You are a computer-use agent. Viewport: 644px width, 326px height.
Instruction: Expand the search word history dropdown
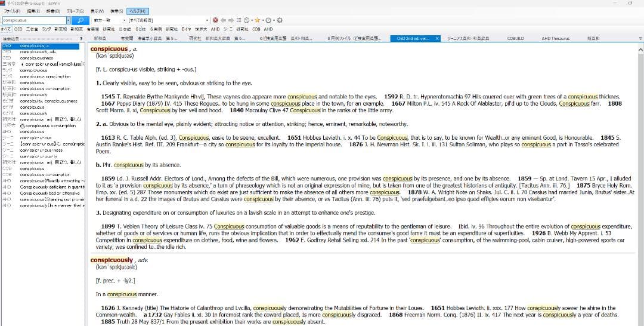(x=68, y=20)
